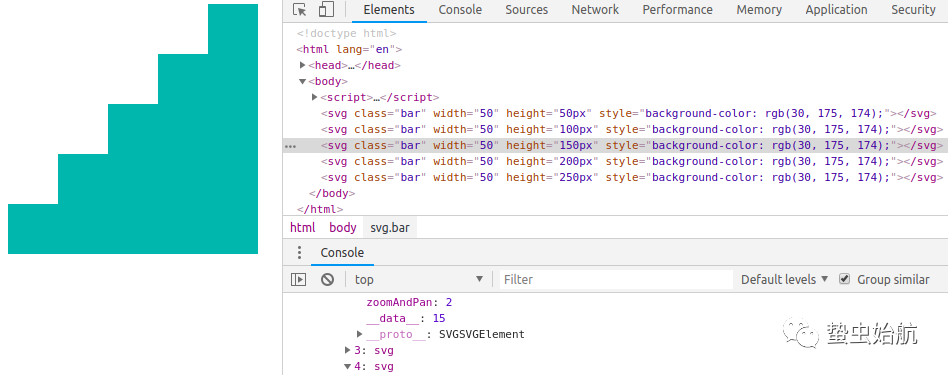Image resolution: width=948 pixels, height=375 pixels.
Task: Click the html lang="en" element row
Action: click(x=349, y=50)
